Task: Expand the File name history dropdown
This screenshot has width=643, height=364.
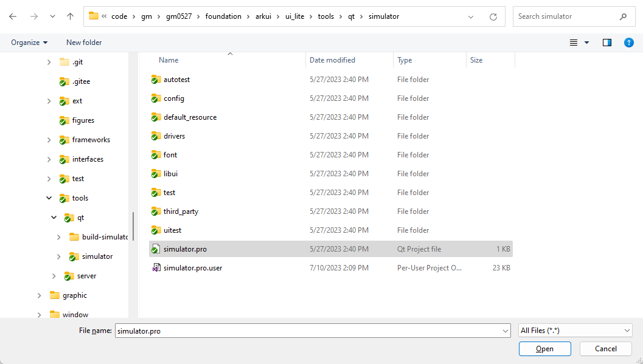Action: pos(506,331)
